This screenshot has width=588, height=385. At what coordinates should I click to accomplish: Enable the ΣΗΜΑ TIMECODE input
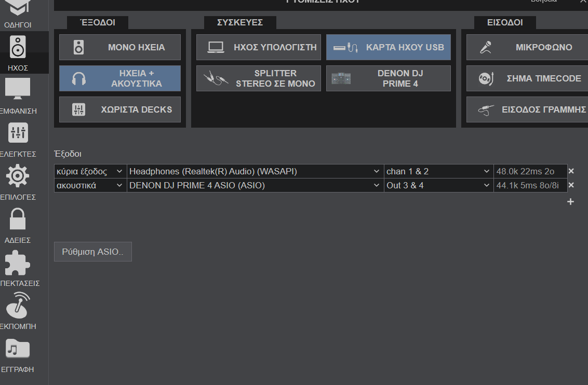coord(527,78)
